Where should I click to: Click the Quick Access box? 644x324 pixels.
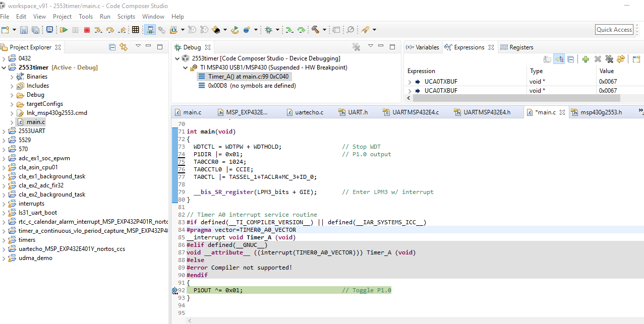pos(614,30)
